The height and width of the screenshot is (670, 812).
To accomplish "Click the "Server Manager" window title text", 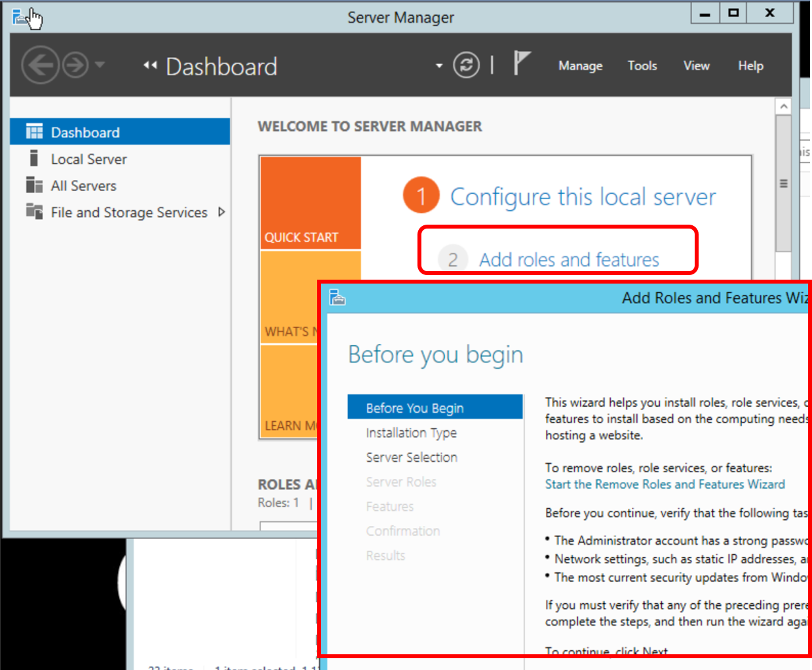I will click(x=400, y=18).
